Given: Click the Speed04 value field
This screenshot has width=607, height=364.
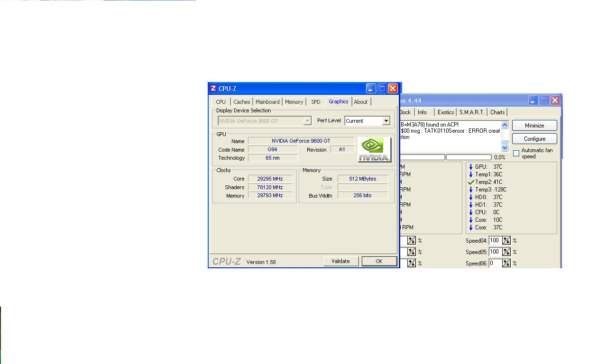Looking at the screenshot, I should (495, 241).
